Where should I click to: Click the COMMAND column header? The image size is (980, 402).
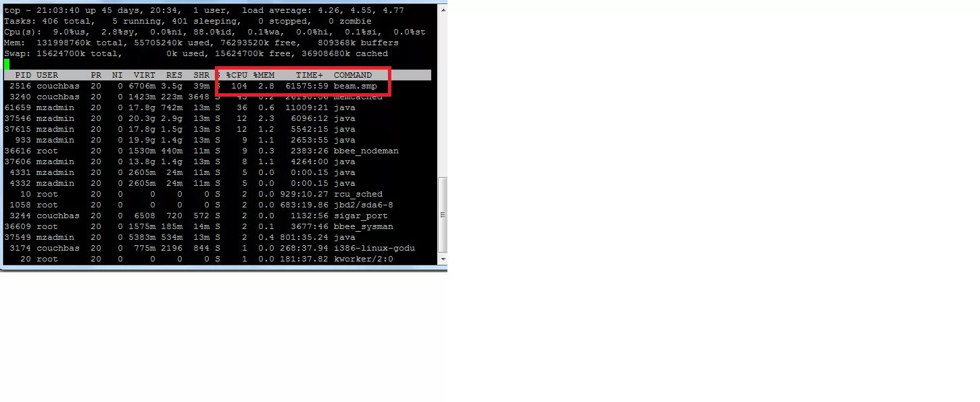[353, 75]
